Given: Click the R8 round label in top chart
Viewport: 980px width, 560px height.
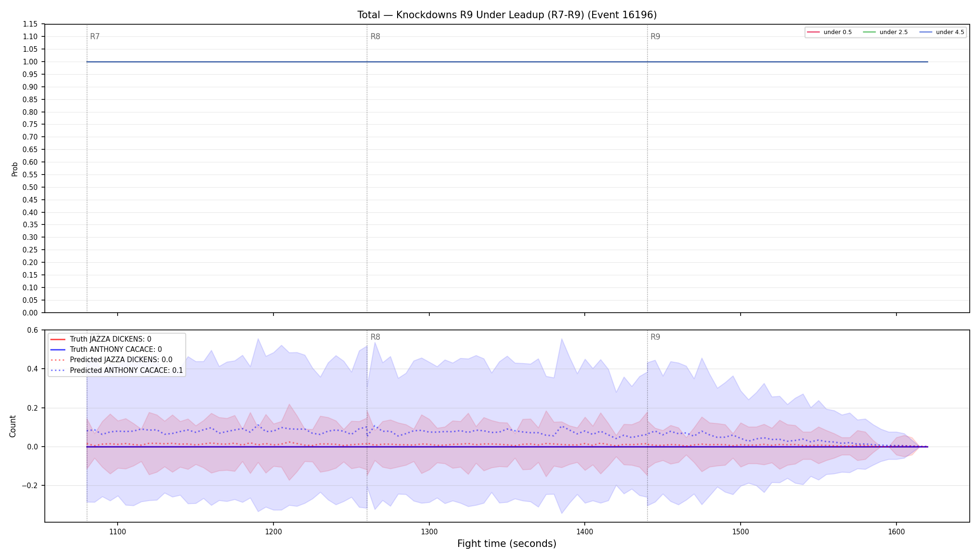Looking at the screenshot, I should [375, 36].
